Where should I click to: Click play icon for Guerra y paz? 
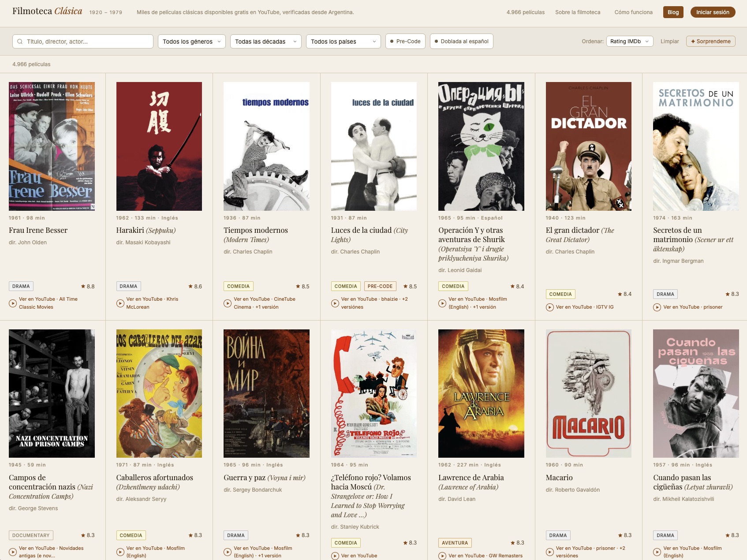[228, 552]
